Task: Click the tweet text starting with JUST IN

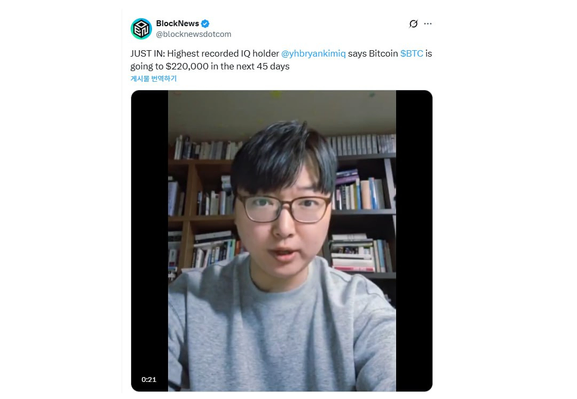Action: tap(281, 60)
